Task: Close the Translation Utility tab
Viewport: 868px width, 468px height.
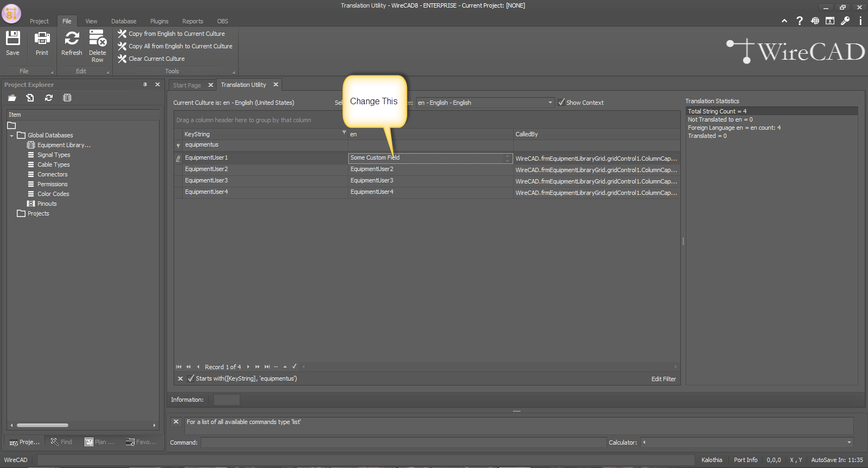Action: (276, 85)
